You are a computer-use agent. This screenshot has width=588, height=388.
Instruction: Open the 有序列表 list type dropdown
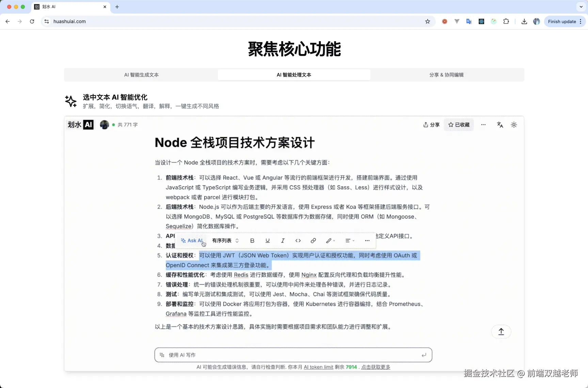225,240
